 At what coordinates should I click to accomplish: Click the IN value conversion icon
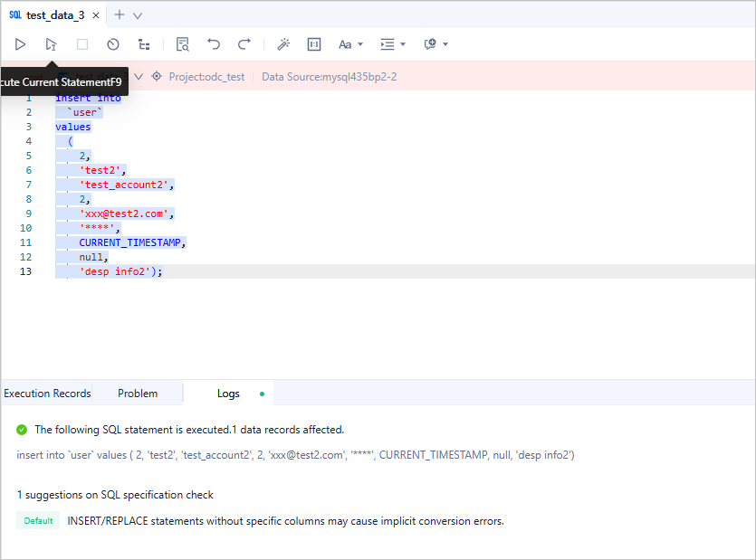(x=314, y=44)
